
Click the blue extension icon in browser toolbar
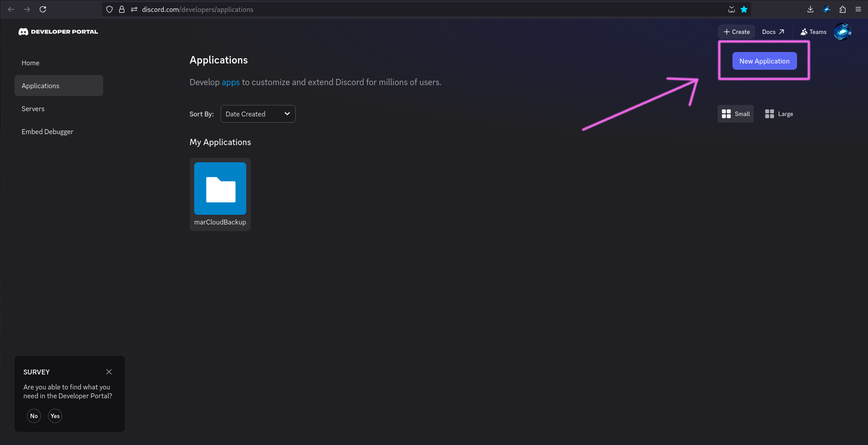coord(827,9)
